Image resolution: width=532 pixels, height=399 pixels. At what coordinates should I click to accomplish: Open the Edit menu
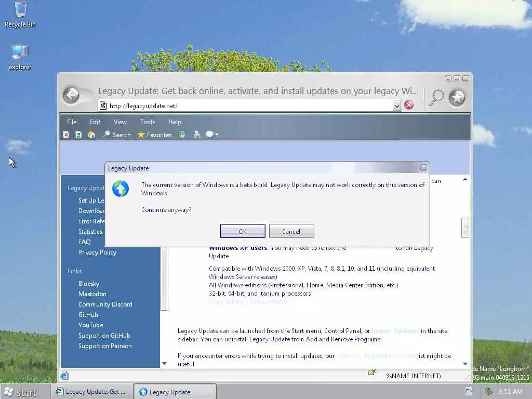[x=95, y=122]
